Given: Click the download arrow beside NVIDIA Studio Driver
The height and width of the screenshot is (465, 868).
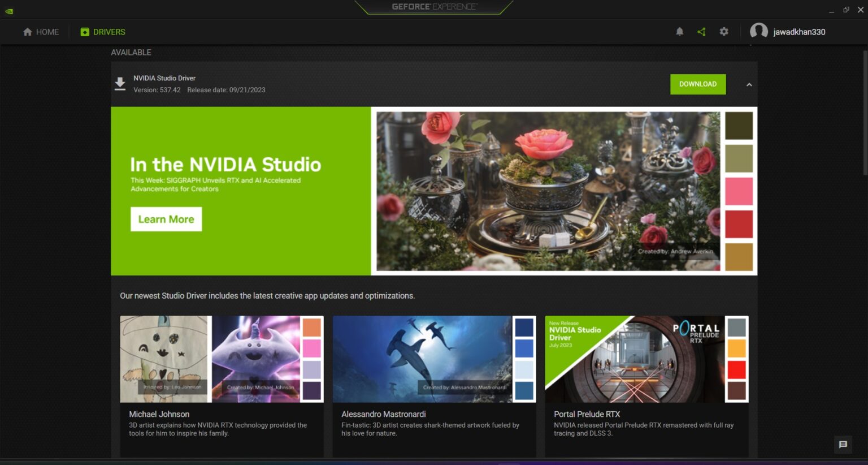Looking at the screenshot, I should tap(120, 83).
